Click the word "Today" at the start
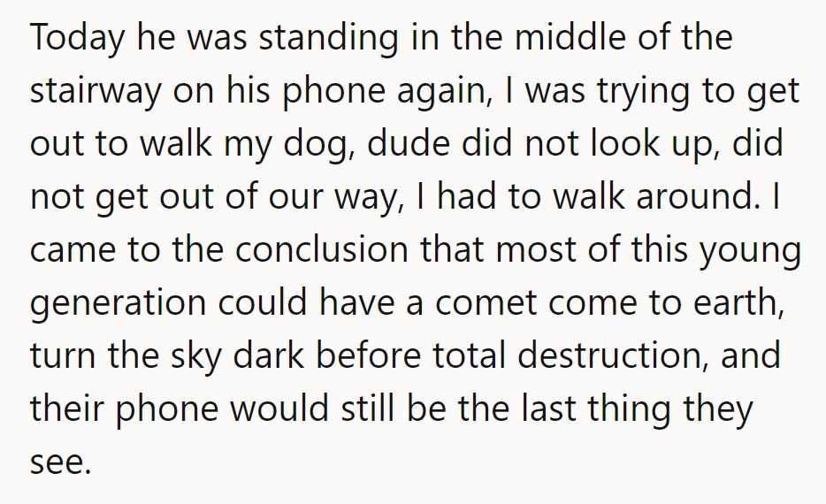 (74, 41)
